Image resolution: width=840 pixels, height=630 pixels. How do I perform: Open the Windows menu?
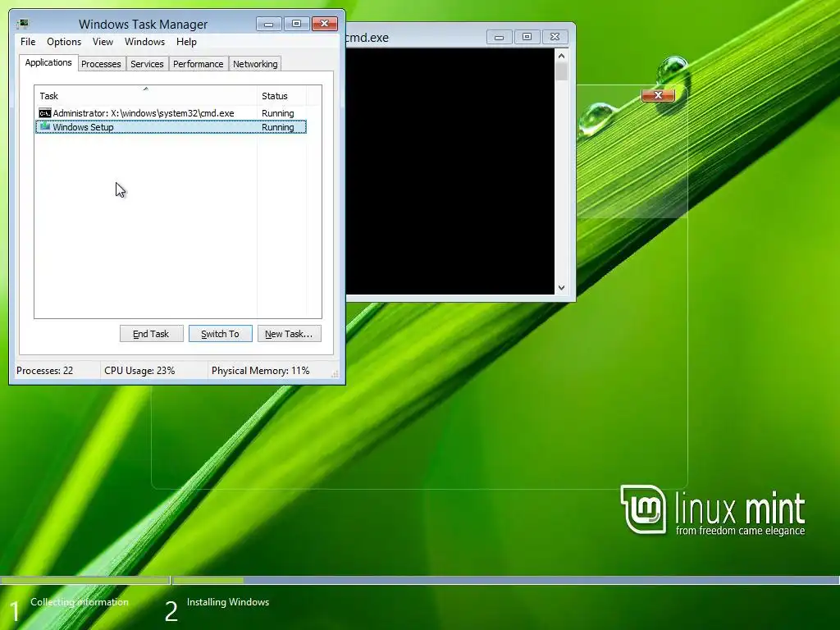[x=144, y=42]
